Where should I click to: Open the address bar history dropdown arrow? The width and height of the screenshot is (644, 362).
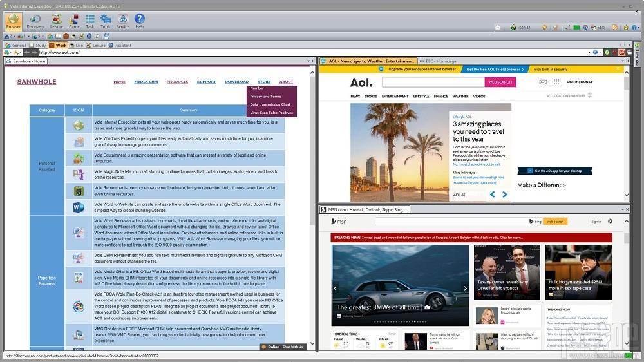[590, 52]
